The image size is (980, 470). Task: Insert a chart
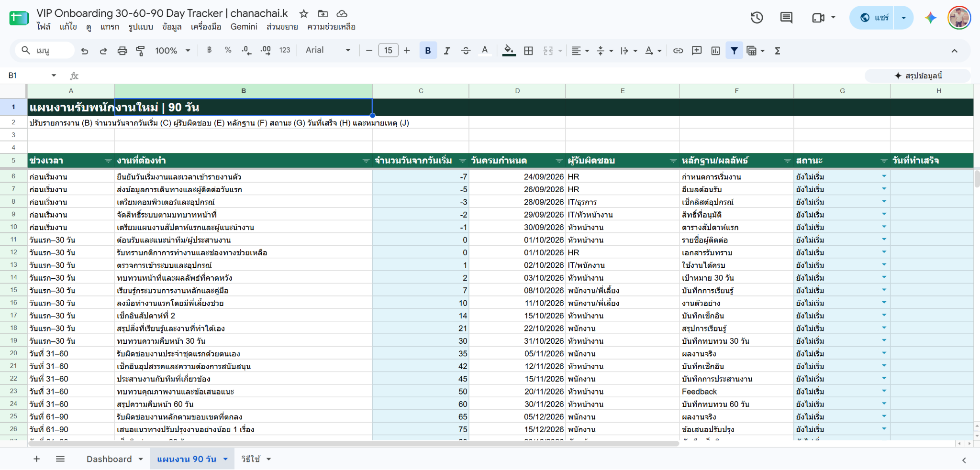click(715, 51)
